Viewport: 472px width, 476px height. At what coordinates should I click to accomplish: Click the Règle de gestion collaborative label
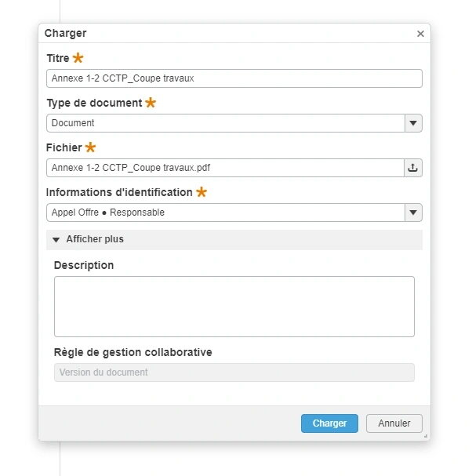pyautogui.click(x=133, y=352)
